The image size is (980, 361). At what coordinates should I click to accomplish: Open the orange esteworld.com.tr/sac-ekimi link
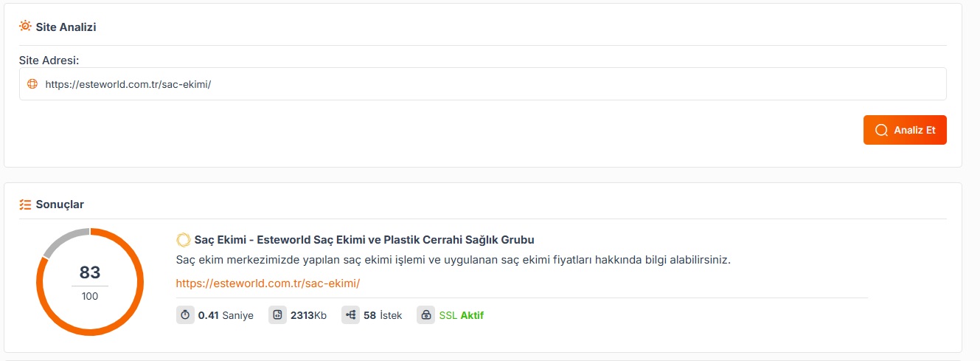(x=268, y=283)
